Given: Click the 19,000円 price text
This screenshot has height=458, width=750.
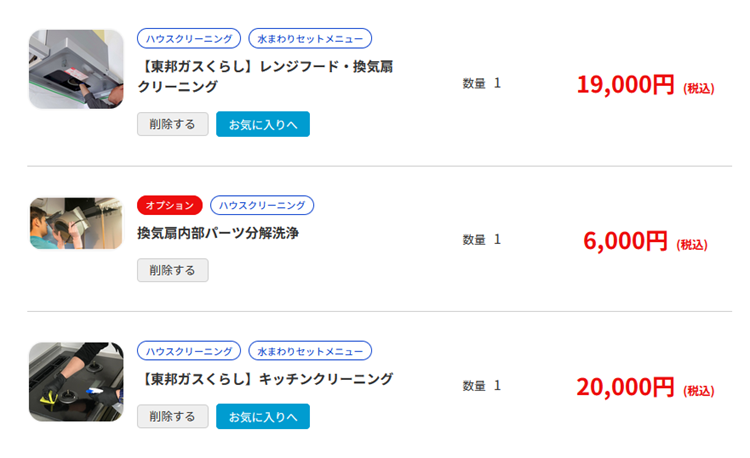Looking at the screenshot, I should [x=626, y=85].
